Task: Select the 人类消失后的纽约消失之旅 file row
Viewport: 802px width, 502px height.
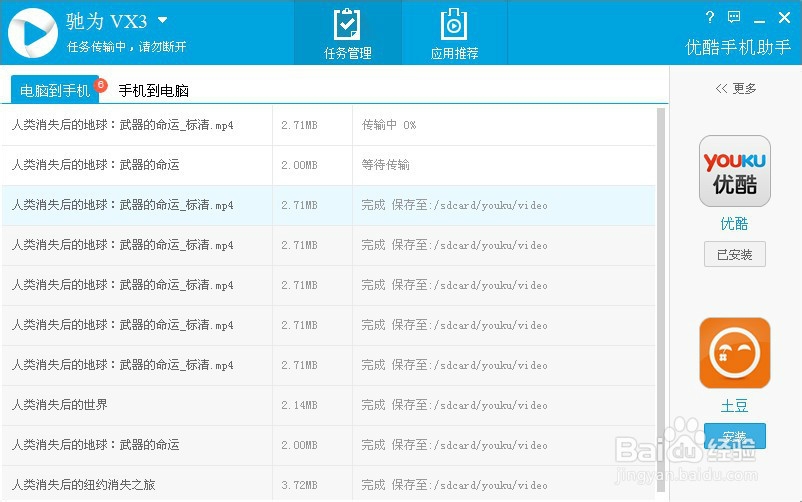Action: [328, 484]
